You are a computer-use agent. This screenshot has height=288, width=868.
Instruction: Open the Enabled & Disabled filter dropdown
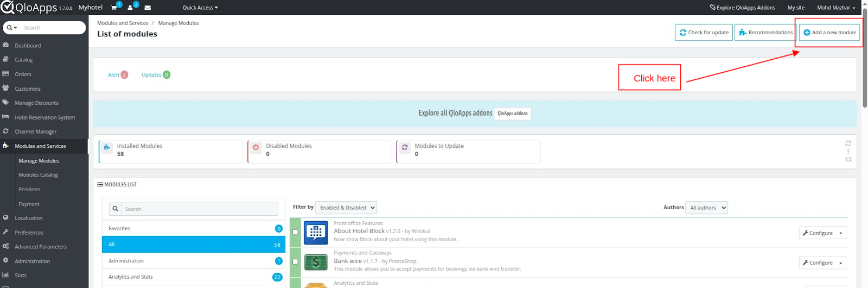(x=346, y=208)
